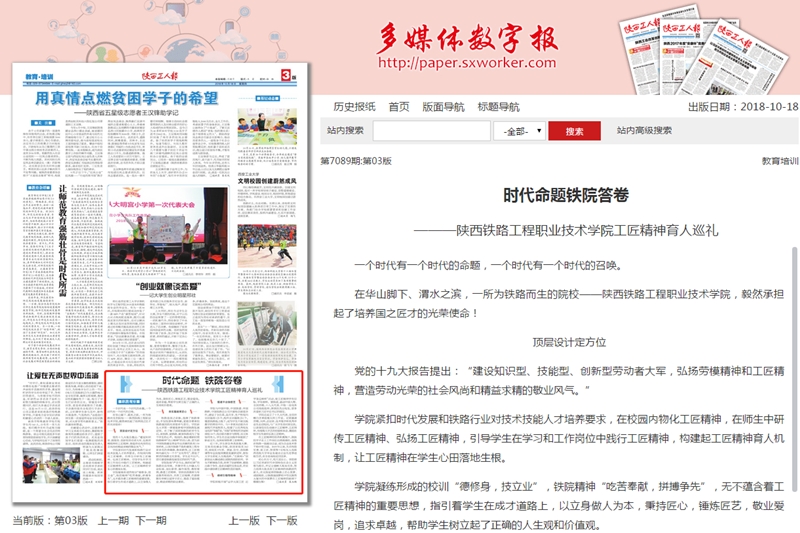Image resolution: width=800 pixels, height=533 pixels.
Task: Open the 版面导航 navigation menu
Action: click(x=443, y=107)
